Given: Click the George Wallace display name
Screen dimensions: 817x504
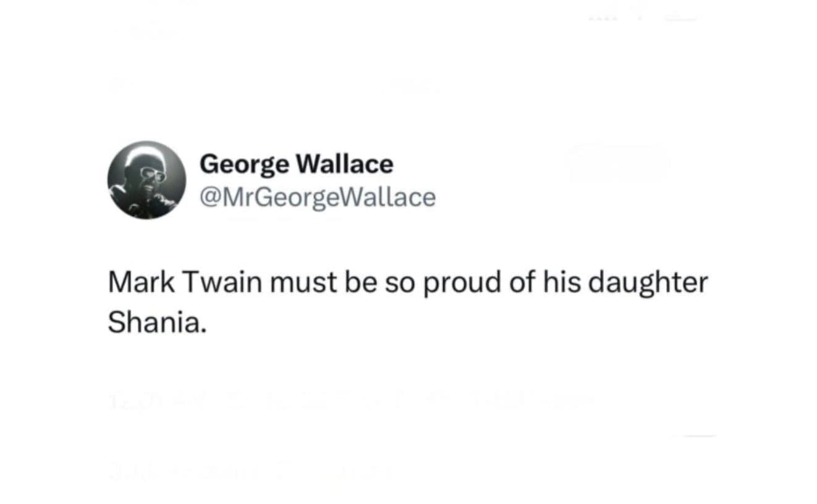Looking at the screenshot, I should tap(296, 164).
